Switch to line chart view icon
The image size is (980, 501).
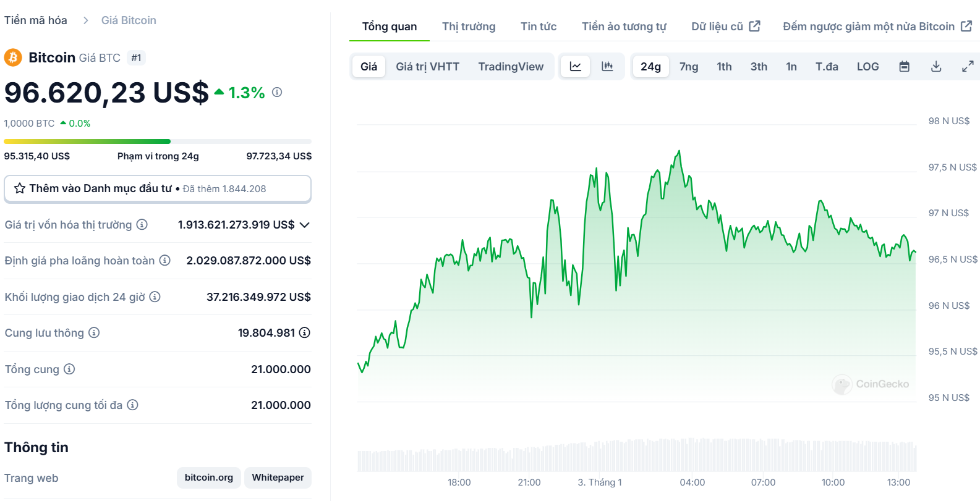[x=576, y=66]
